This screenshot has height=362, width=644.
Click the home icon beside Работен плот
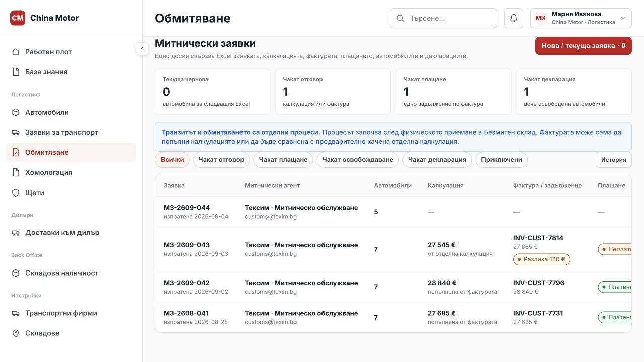tap(16, 52)
